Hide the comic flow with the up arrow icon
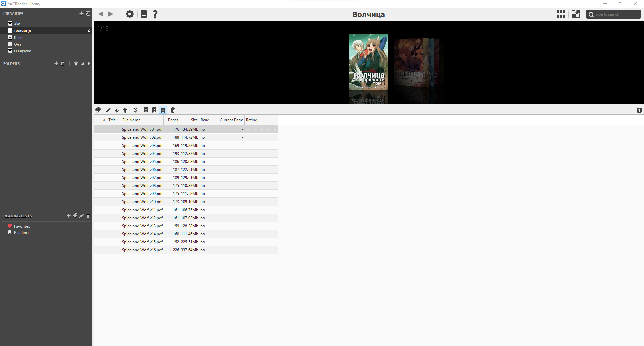Image resolution: width=644 pixels, height=346 pixels. pyautogui.click(x=639, y=110)
